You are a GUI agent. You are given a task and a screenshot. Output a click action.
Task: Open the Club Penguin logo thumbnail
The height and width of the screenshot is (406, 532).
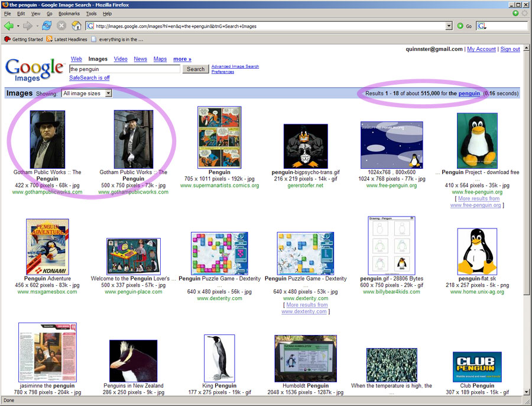tap(477, 367)
